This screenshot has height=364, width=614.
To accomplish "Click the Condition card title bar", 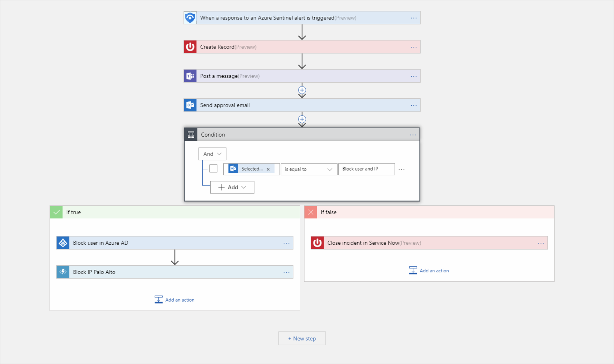I will pyautogui.click(x=302, y=135).
